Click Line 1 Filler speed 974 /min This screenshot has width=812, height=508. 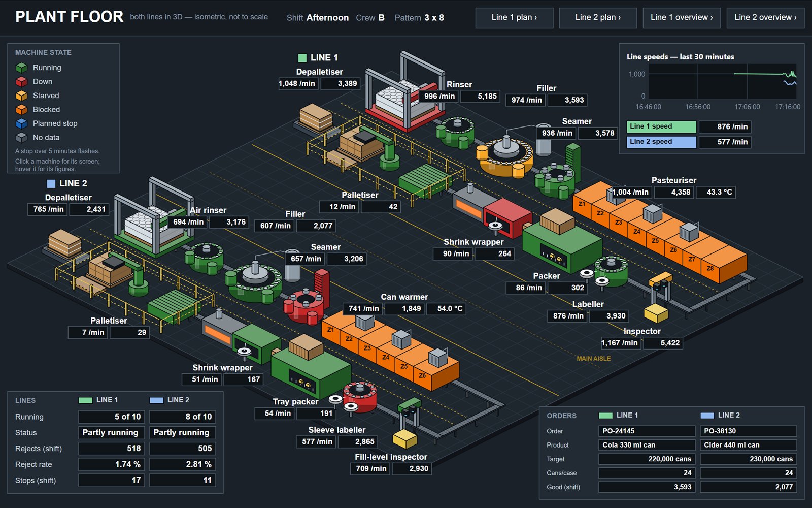(526, 100)
